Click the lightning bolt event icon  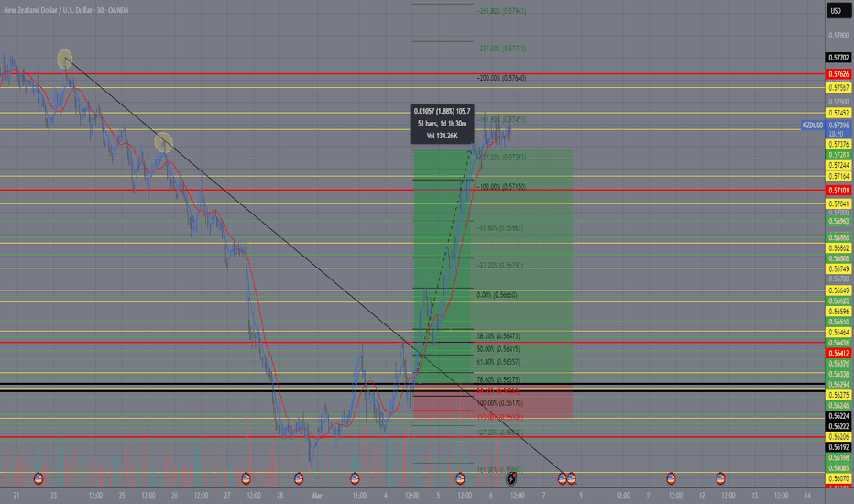click(x=511, y=479)
